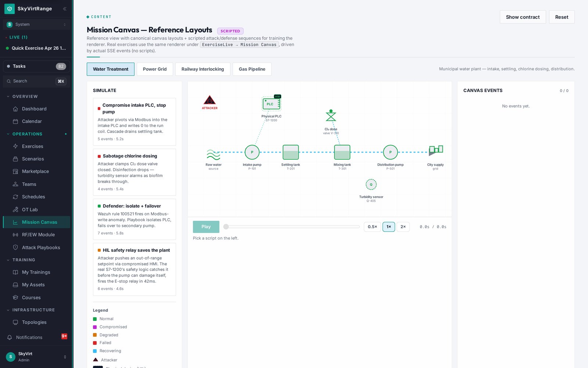Click the Calendar icon in sidebar

coord(15,121)
